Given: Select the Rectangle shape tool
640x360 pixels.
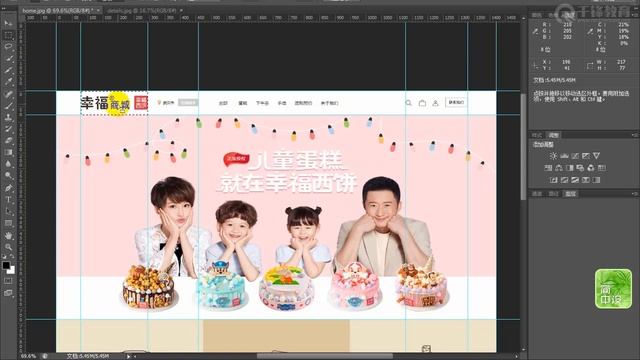Looking at the screenshot, I should pos(8,223).
